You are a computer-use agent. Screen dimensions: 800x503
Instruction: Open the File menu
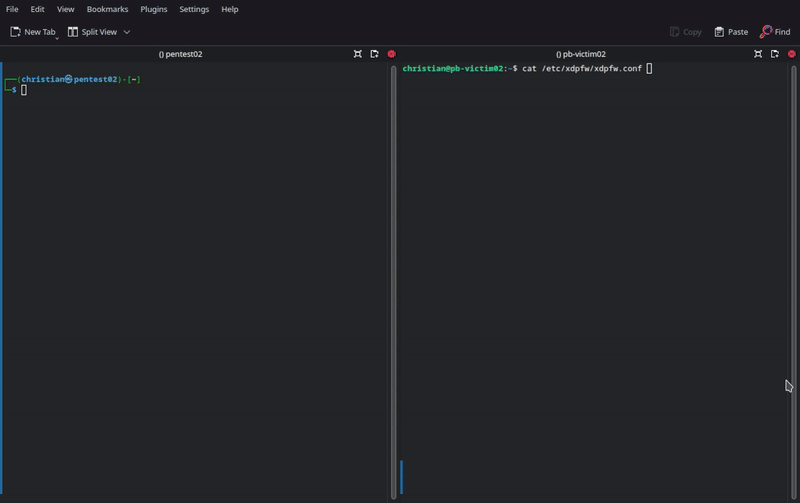click(12, 9)
